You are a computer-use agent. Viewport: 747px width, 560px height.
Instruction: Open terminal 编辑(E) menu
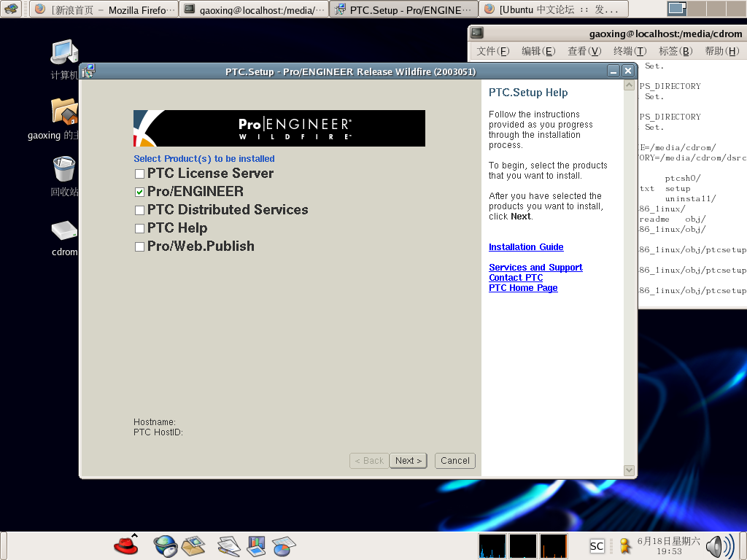[538, 51]
